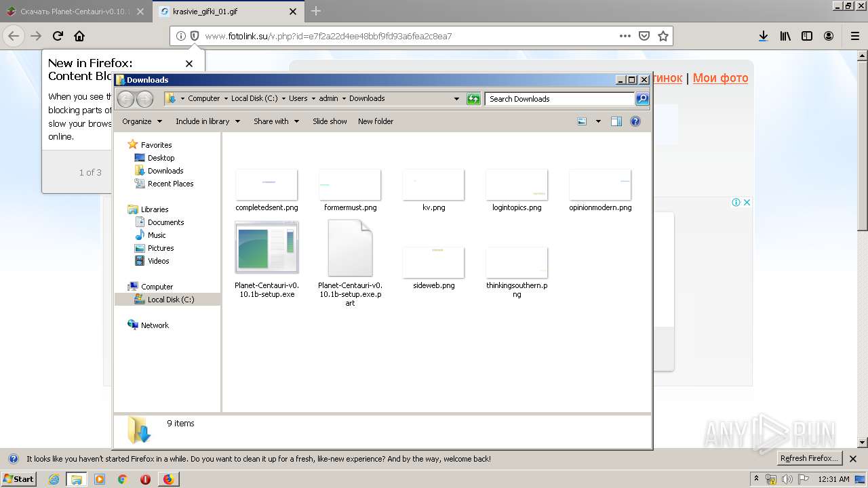Open the Share with menu

pyautogui.click(x=276, y=121)
